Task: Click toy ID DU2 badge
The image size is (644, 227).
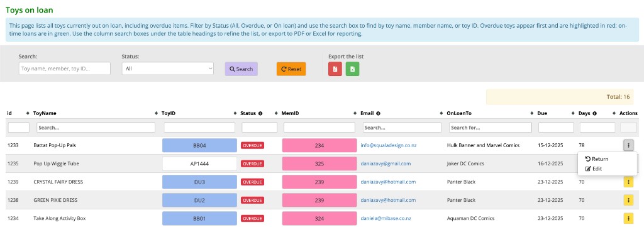Action: coord(199,200)
